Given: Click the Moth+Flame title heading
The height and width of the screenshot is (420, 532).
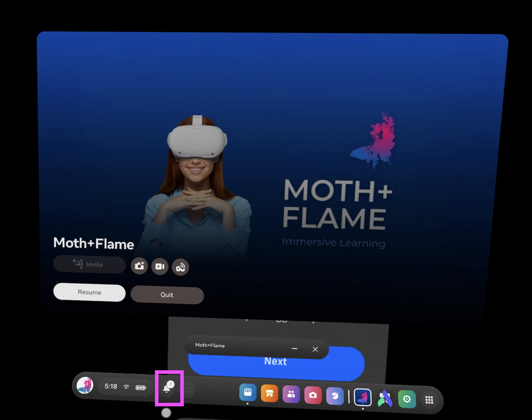Looking at the screenshot, I should click(x=94, y=243).
